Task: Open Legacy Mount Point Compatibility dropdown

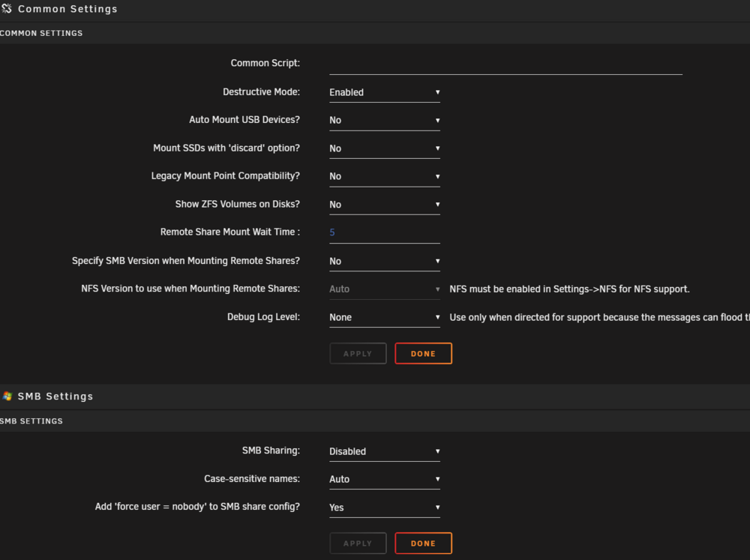Action: click(x=385, y=176)
